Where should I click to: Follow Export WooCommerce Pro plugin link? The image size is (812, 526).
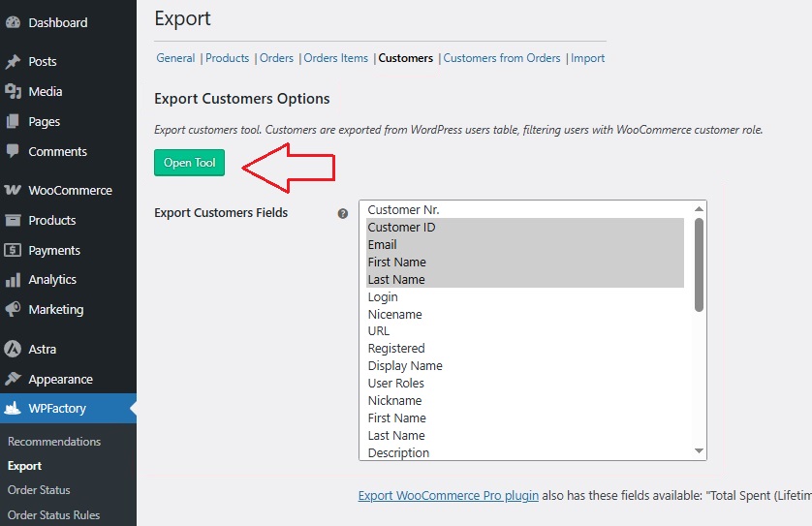(449, 495)
